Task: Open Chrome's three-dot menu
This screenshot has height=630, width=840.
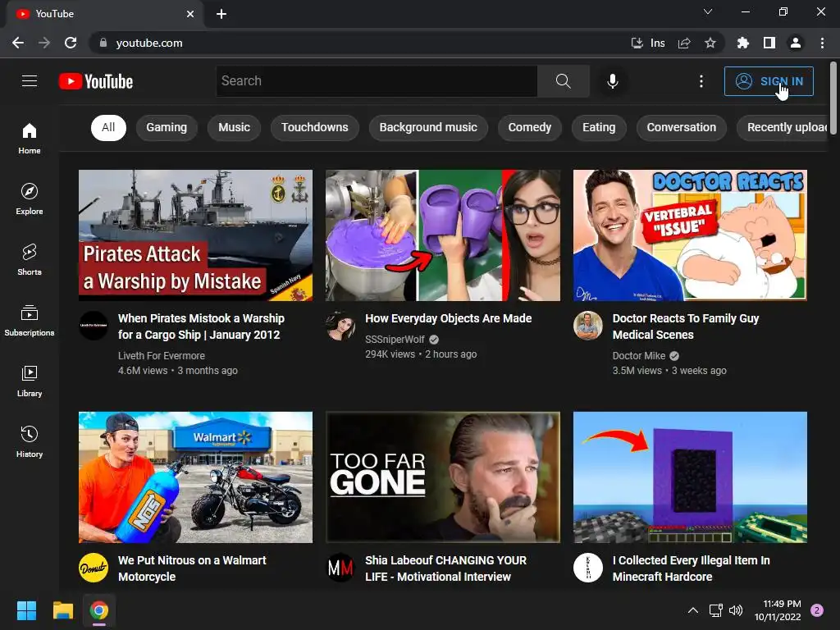Action: [x=822, y=43]
